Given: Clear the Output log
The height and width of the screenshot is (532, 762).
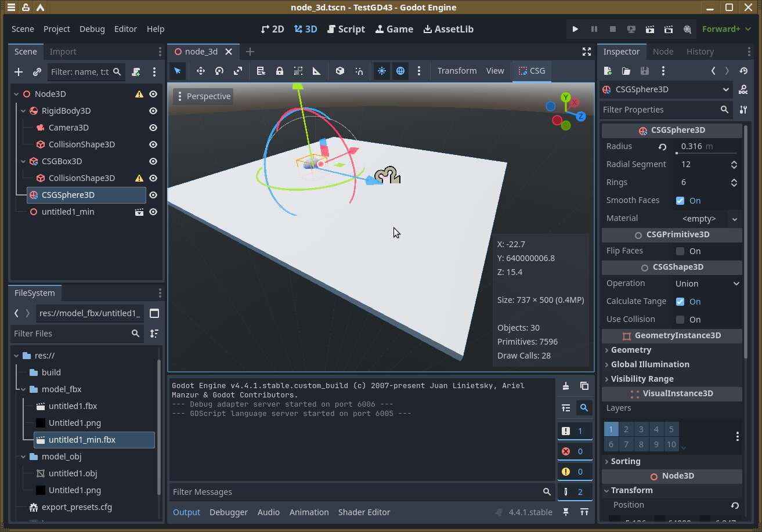Looking at the screenshot, I should 566,386.
